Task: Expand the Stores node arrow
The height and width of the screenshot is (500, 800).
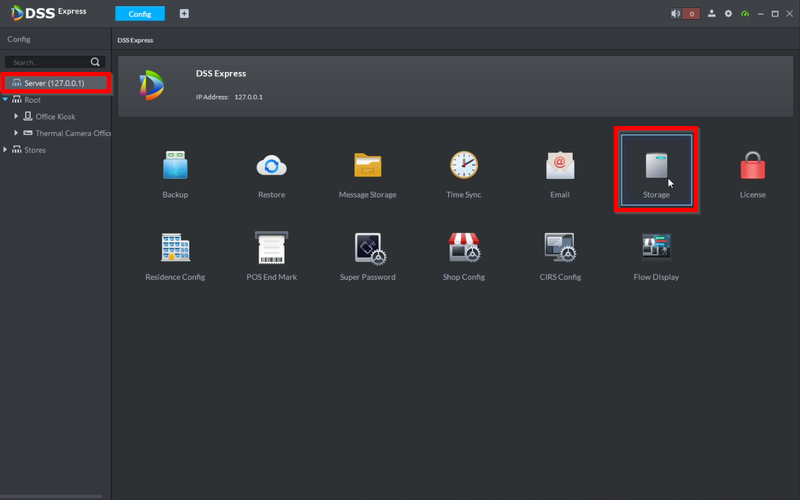Action: coord(5,149)
